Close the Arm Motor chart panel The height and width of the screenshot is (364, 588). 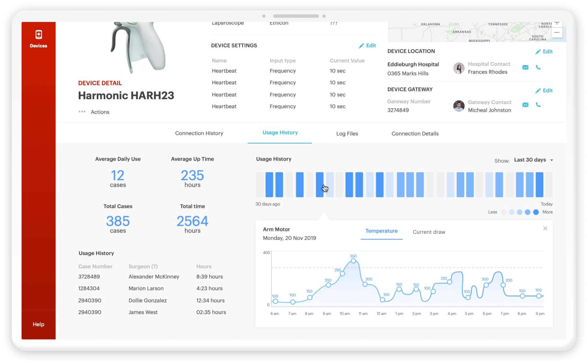point(545,228)
